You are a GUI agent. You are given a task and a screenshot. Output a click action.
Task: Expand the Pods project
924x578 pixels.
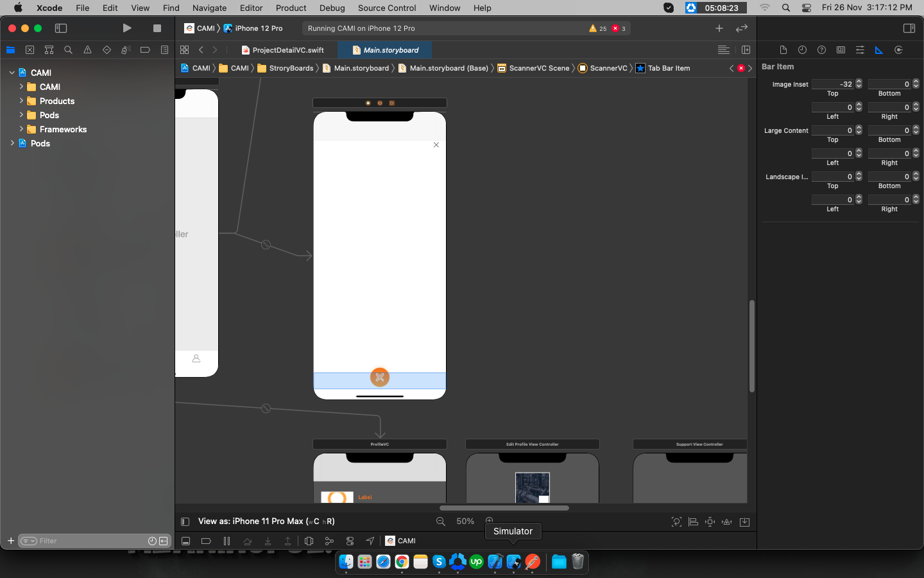pos(12,143)
